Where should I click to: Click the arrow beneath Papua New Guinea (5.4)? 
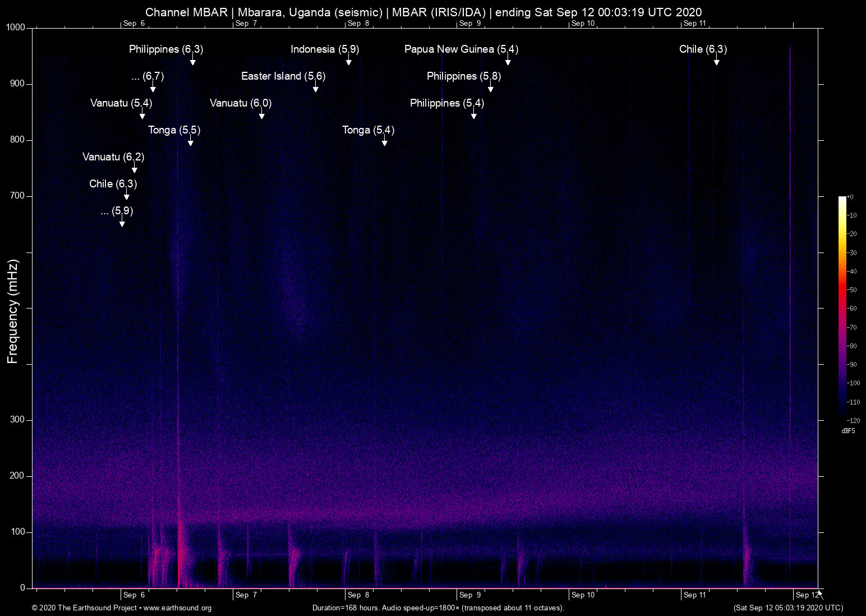pos(508,61)
